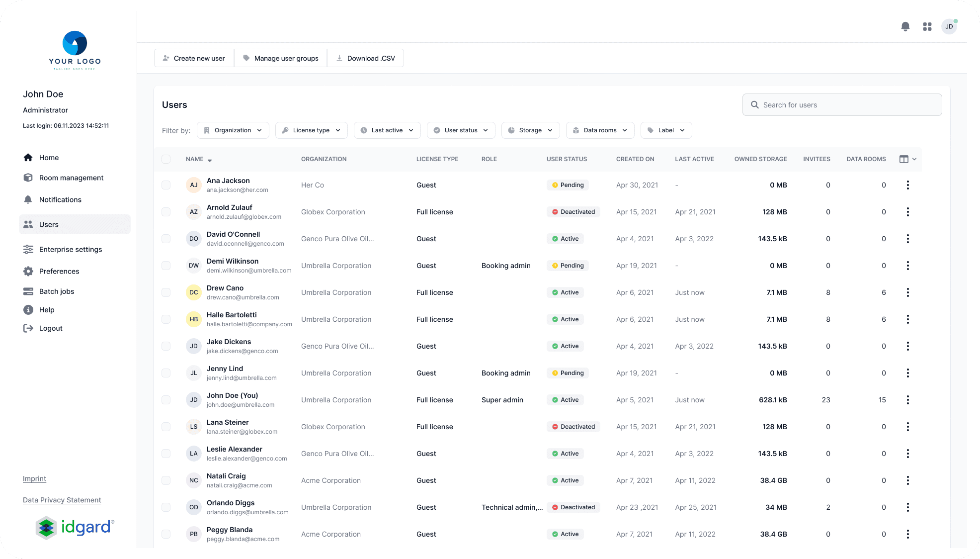Open the apps grid icon

click(927, 26)
